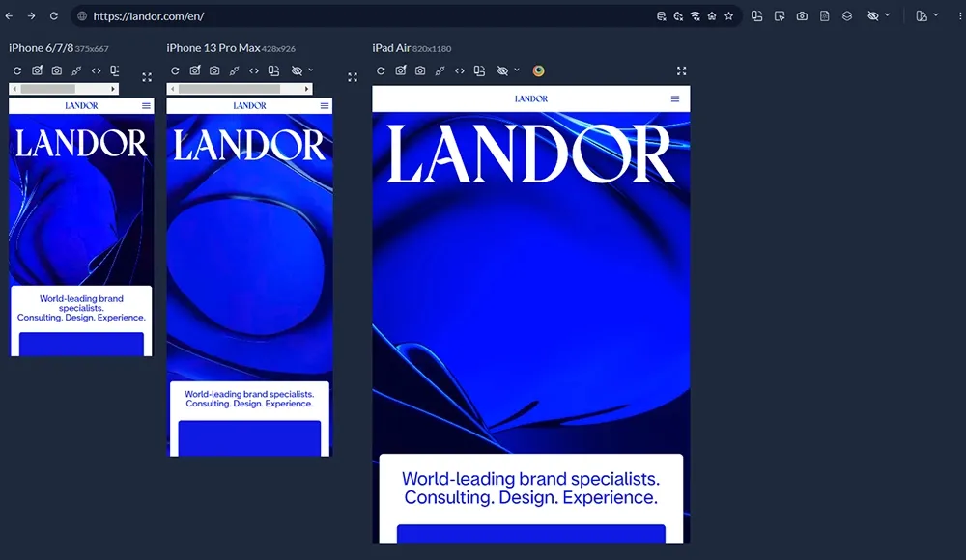This screenshot has width=966, height=560.
Task: Select the iPhone 6/7/8 device title
Action: 41,48
